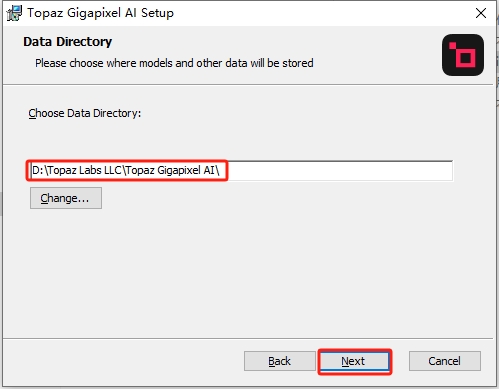Click the models and data storage description
This screenshot has height=389, width=499.
174,63
